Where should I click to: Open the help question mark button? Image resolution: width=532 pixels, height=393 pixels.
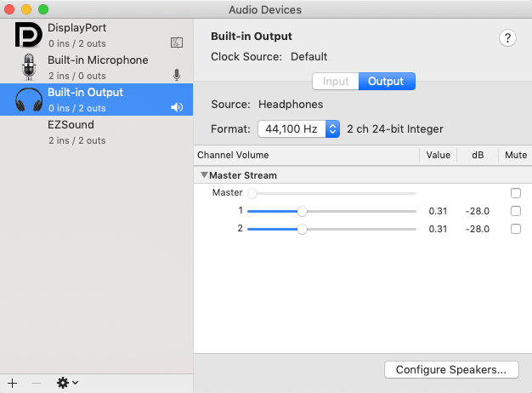click(x=508, y=37)
